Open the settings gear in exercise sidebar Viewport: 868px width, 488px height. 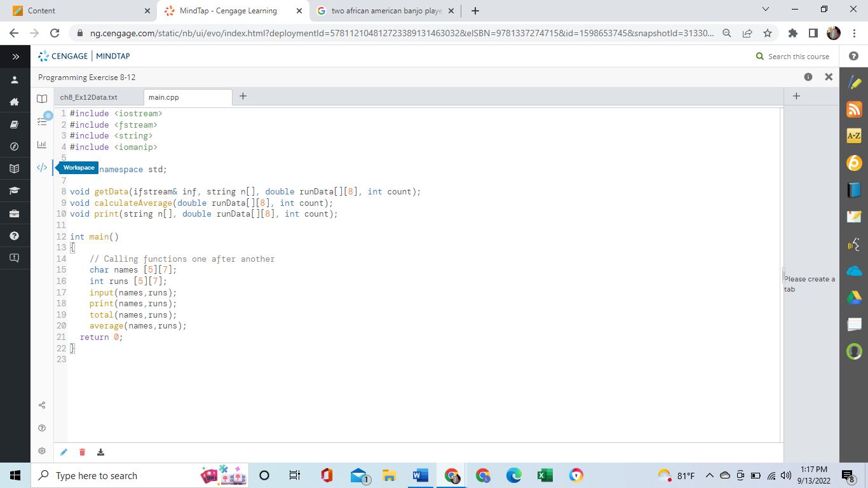tap(42, 451)
